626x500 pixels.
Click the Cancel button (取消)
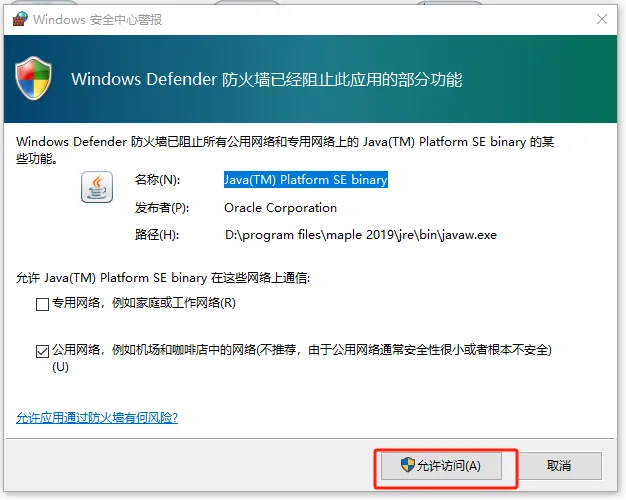click(x=559, y=466)
